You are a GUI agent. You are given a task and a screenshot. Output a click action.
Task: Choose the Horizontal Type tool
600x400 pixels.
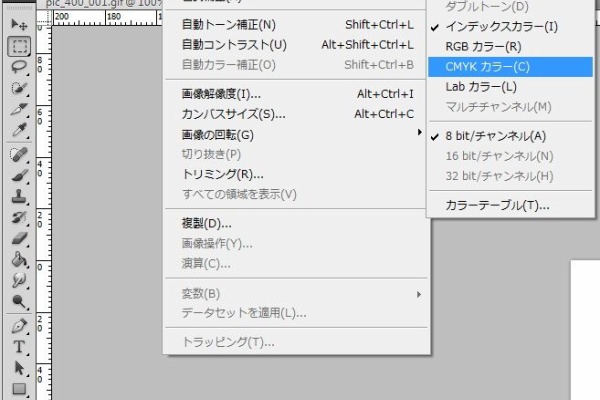[x=18, y=347]
